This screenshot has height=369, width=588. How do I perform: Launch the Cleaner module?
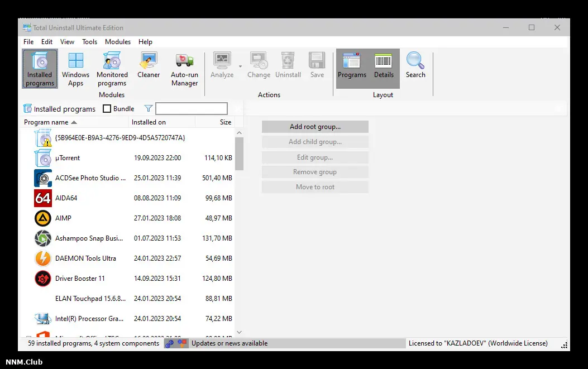pyautogui.click(x=149, y=65)
